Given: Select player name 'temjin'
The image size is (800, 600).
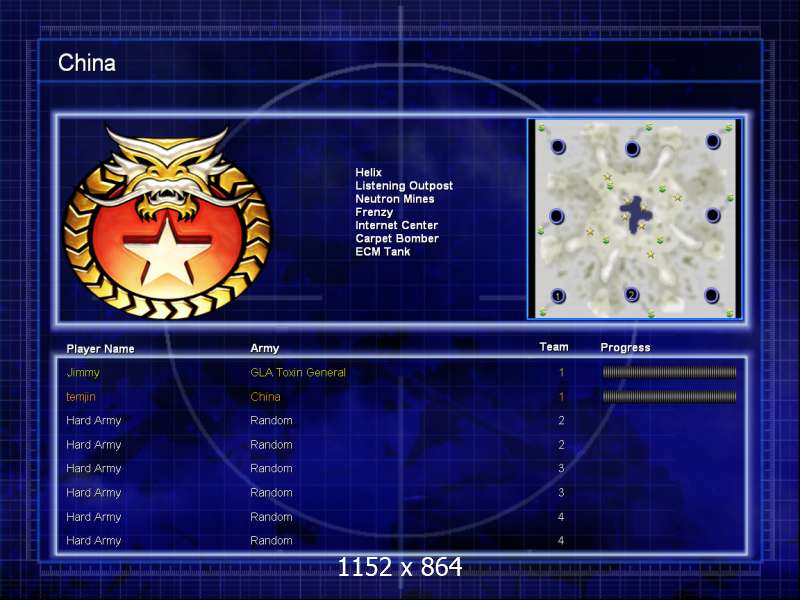Looking at the screenshot, I should pyautogui.click(x=81, y=397).
